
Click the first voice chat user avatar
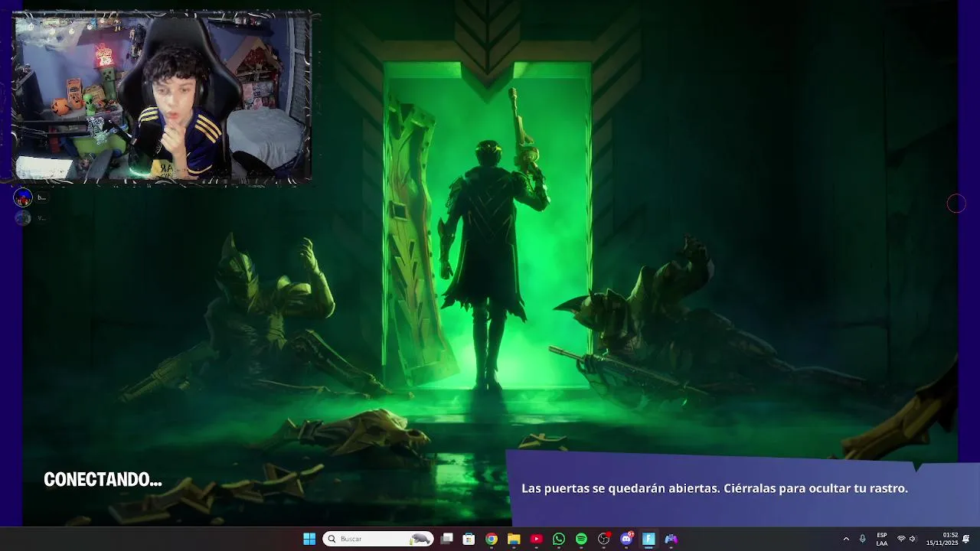23,198
